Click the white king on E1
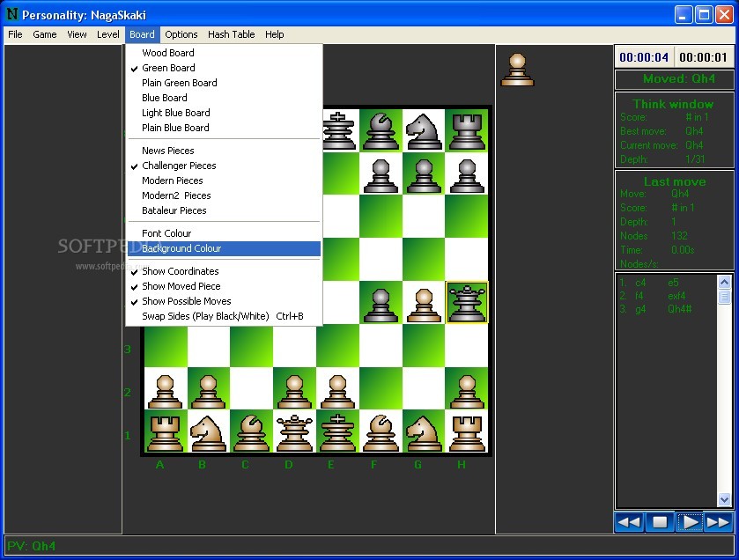Screen dimensions: 739x560 tap(337, 431)
